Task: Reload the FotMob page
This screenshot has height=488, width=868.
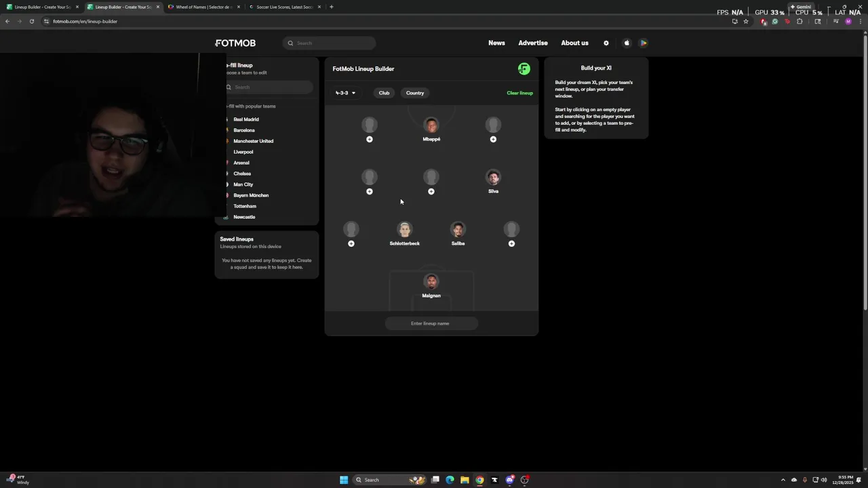Action: 31,21
